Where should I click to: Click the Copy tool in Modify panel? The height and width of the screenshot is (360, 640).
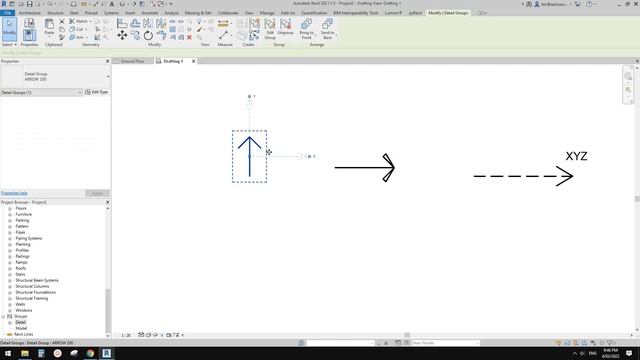point(135,36)
